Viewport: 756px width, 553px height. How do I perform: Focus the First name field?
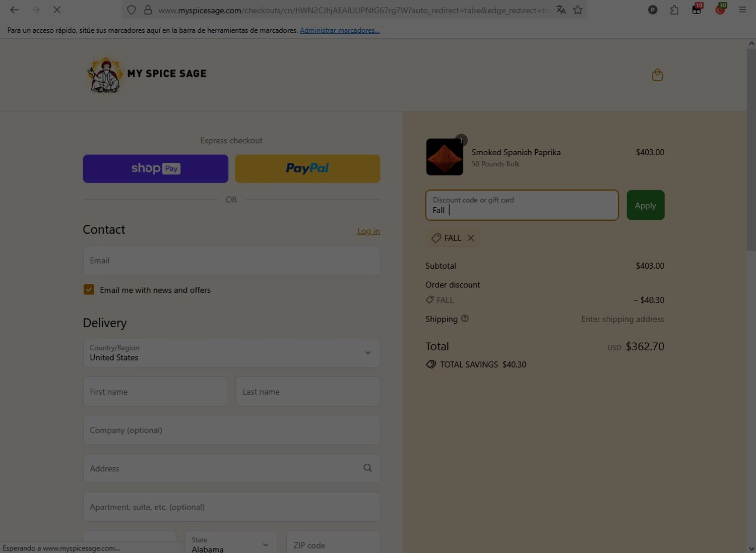click(155, 391)
